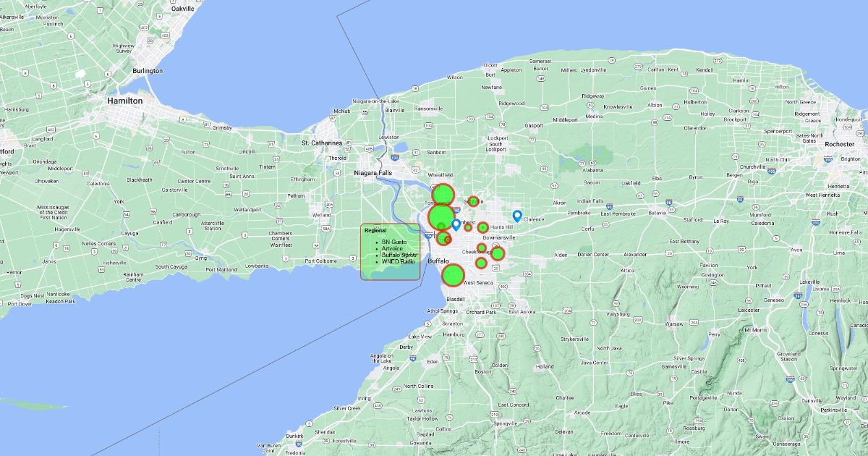
Task: Click the Niagara Falls city label
Action: (373, 173)
